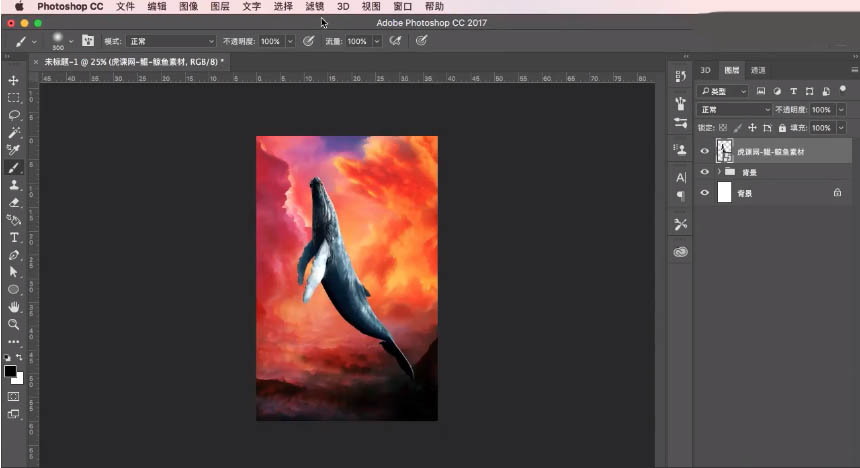Select the Path Selection arrow tool
Image resolution: width=860 pixels, height=468 pixels.
point(14,272)
